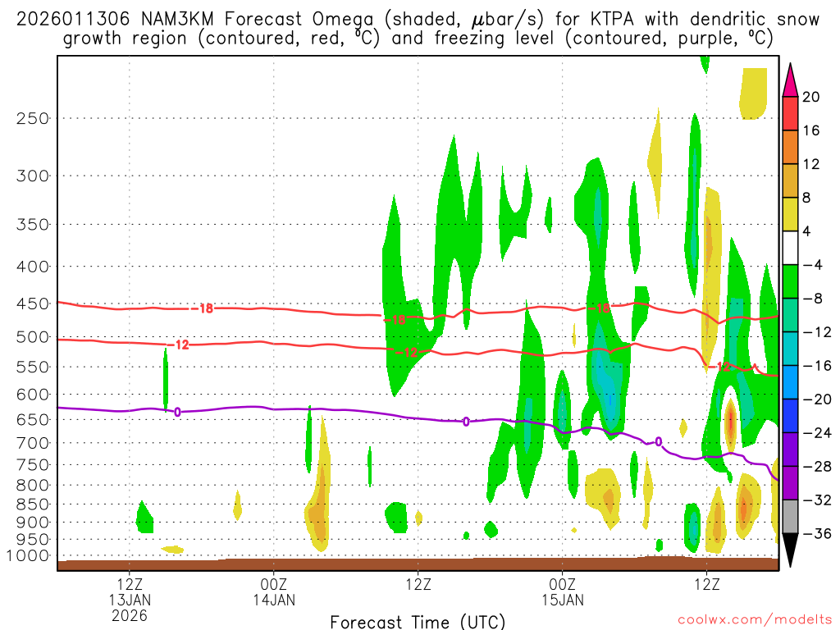Click the chart title first line with NAM3KM
The height and width of the screenshot is (630, 840).
tap(418, 19)
